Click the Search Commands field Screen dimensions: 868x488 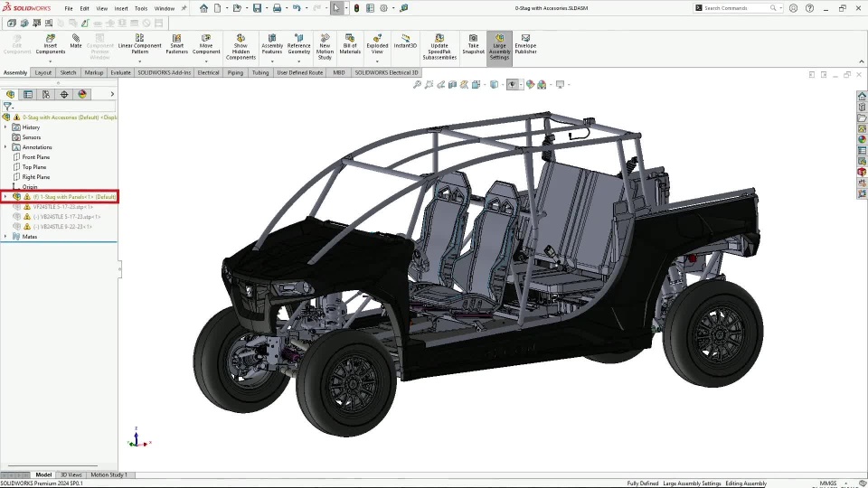click(736, 8)
